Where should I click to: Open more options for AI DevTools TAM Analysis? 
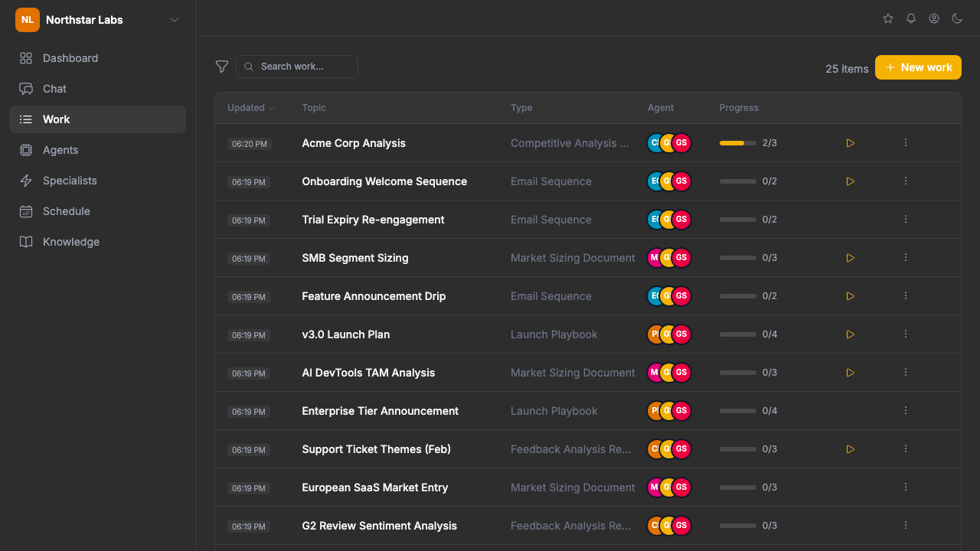point(906,373)
